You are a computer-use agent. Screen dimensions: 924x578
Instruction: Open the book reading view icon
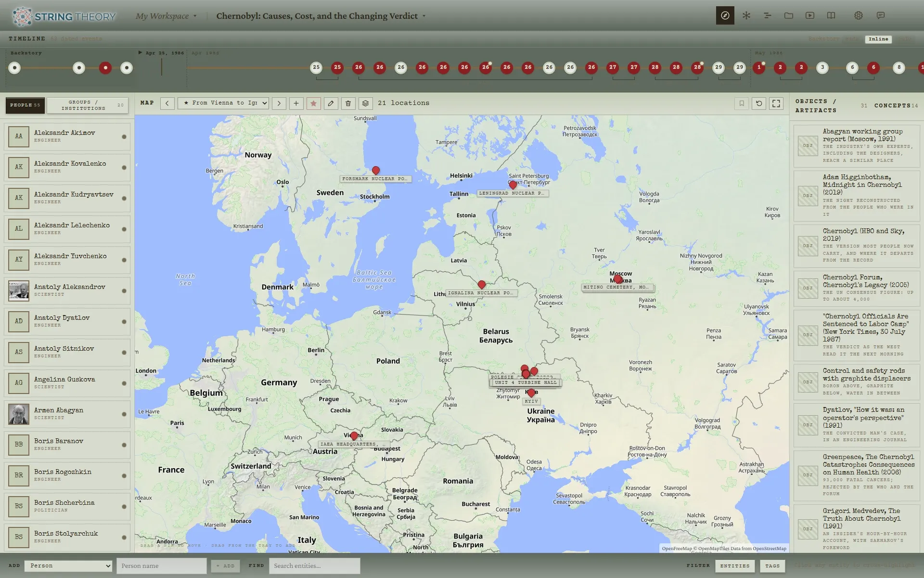[x=831, y=15]
